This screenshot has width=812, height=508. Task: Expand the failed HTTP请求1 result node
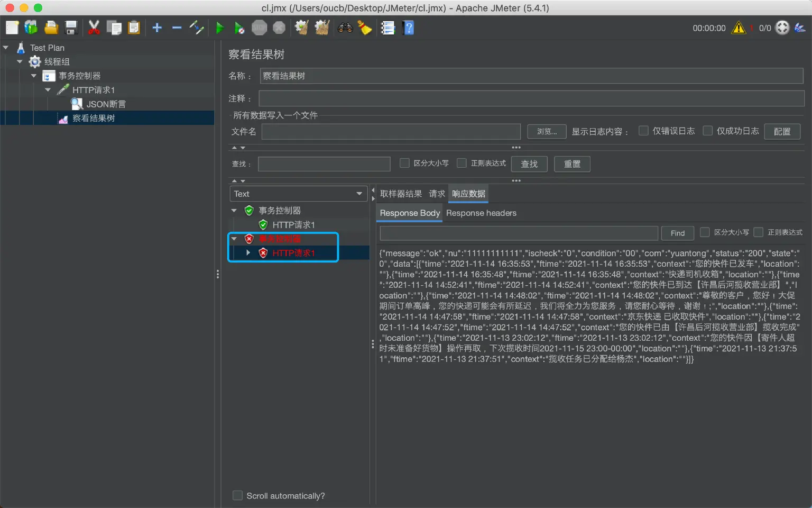pyautogui.click(x=248, y=253)
